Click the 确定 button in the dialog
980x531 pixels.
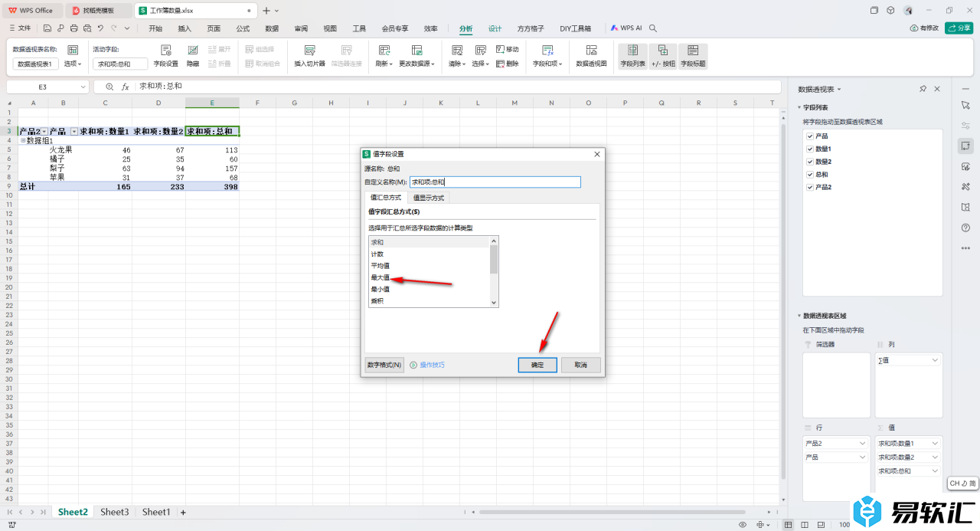[537, 365]
